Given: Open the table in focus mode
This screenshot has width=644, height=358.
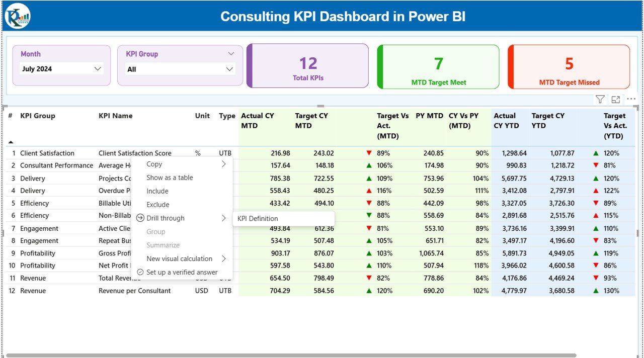Looking at the screenshot, I should pyautogui.click(x=615, y=99).
